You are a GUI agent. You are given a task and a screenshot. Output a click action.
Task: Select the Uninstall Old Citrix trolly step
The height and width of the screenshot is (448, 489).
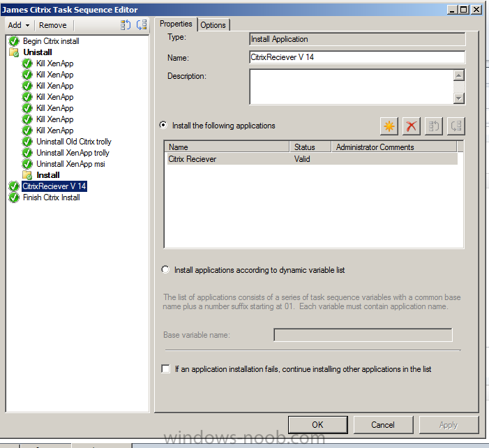(x=74, y=142)
